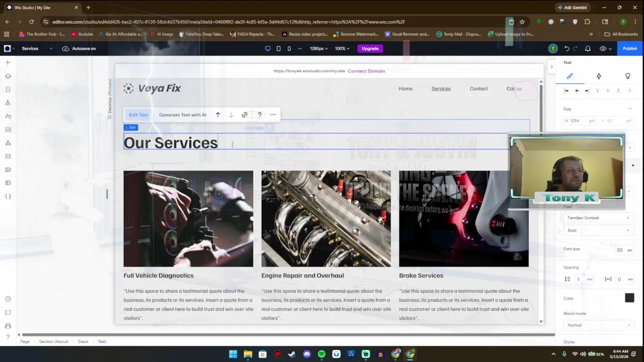Image resolution: width=644 pixels, height=362 pixels.
Task: Click the width W 1214 field
Action: (580, 121)
